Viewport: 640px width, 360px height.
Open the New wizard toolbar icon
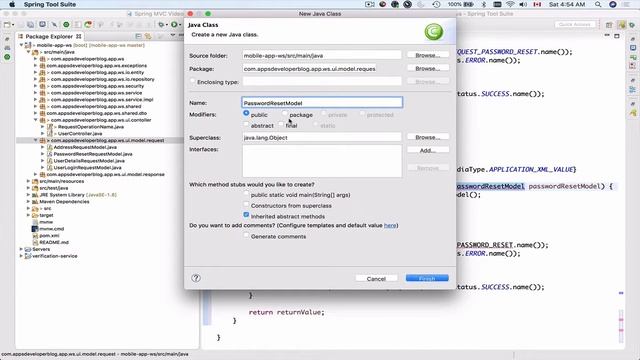tap(7, 24)
